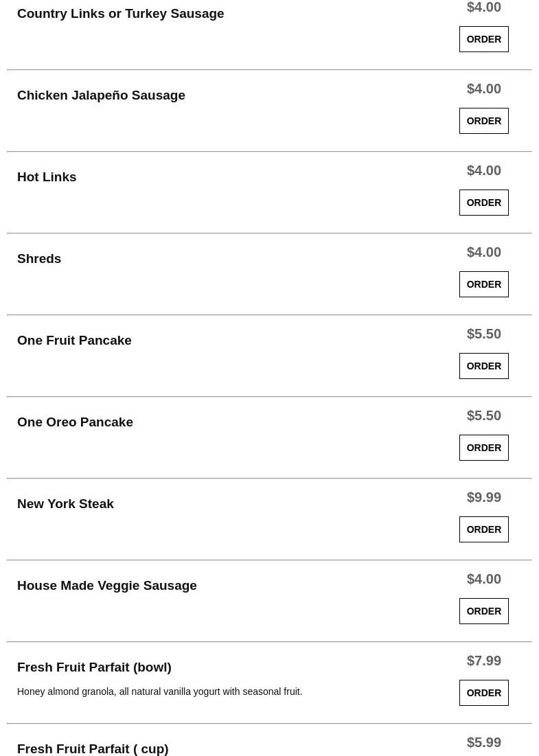
Task: Select the parfait's honey almond granola description
Action: [x=159, y=692]
